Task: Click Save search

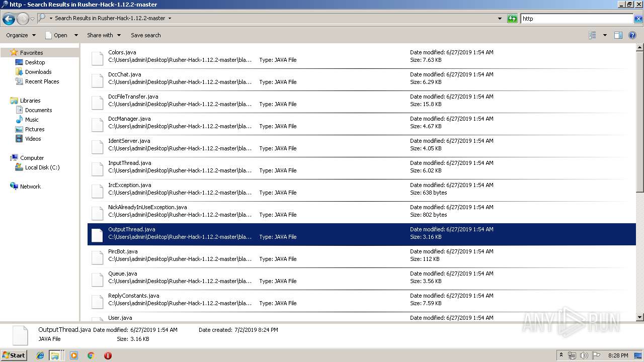Action: 146,35
